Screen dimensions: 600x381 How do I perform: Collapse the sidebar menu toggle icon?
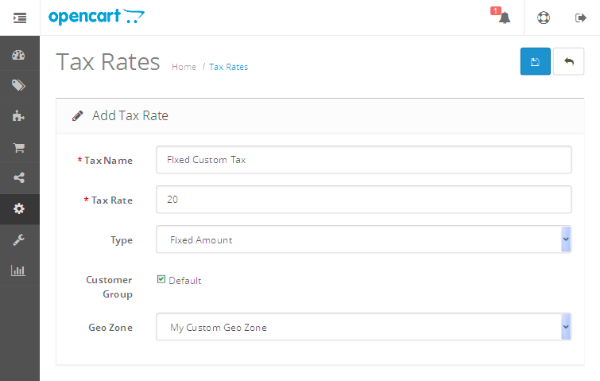pyautogui.click(x=20, y=18)
